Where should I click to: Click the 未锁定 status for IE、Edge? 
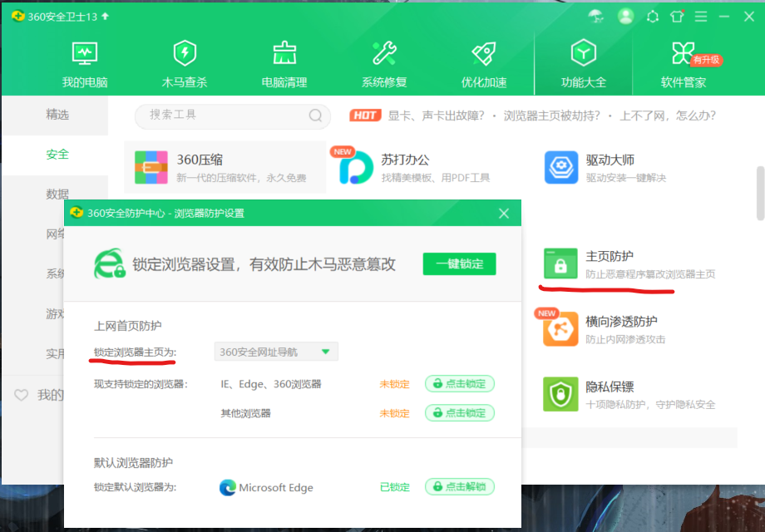tap(395, 384)
